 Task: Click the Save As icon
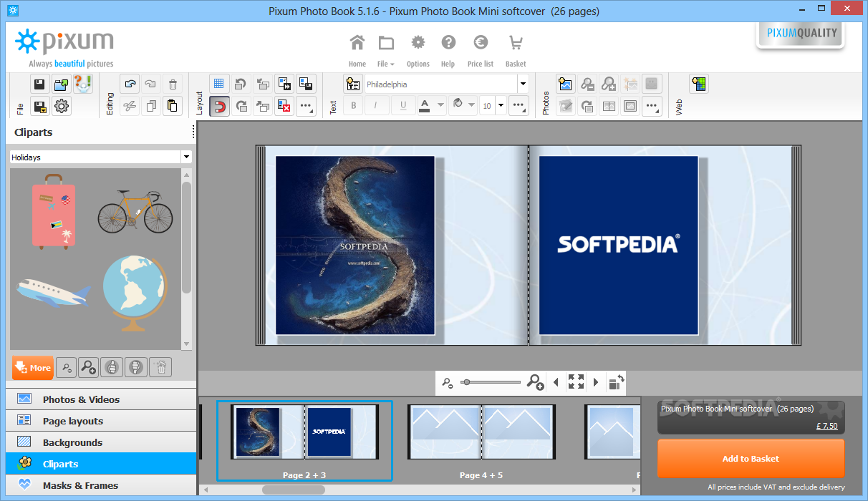click(x=40, y=107)
